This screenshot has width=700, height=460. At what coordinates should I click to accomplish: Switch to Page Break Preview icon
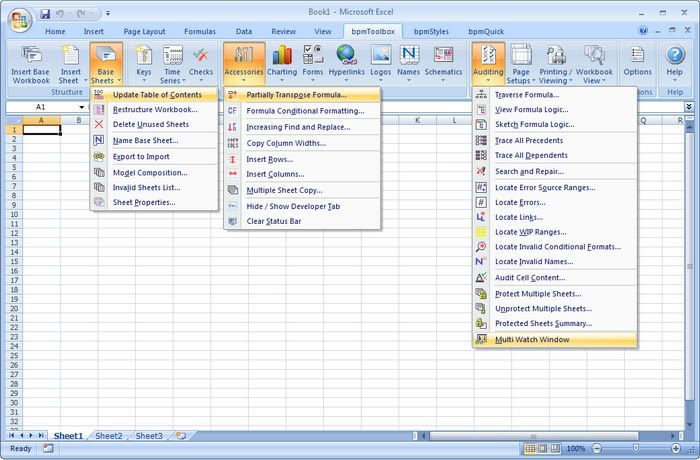[x=555, y=448]
